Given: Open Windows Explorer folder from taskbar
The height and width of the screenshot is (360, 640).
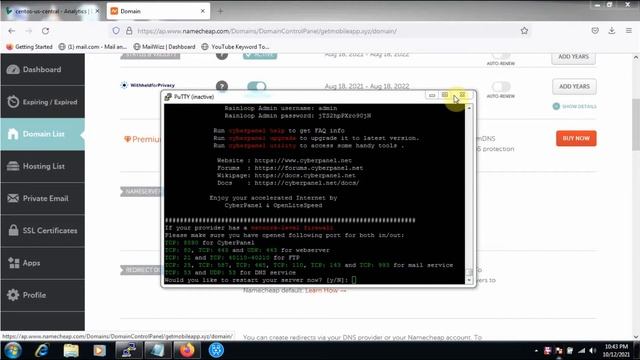Looking at the screenshot, I should click(71, 351).
